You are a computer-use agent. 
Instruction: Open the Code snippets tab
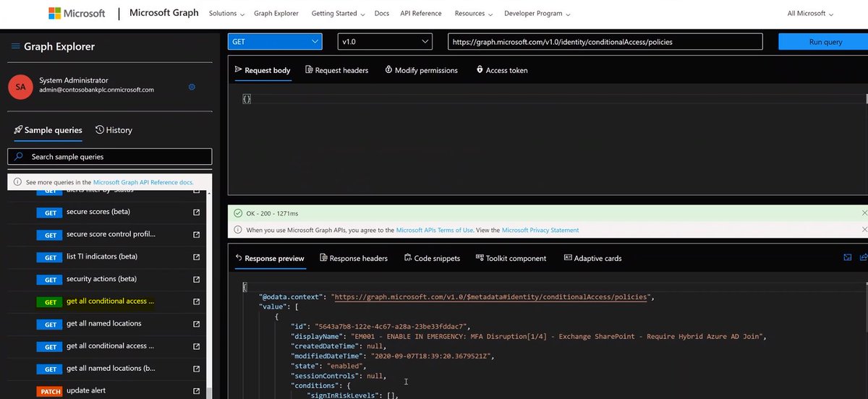[432, 258]
